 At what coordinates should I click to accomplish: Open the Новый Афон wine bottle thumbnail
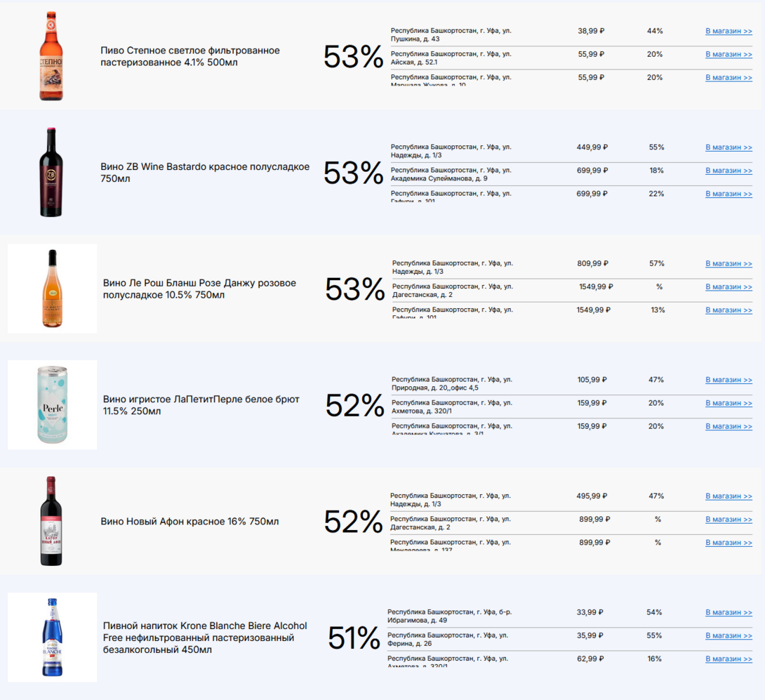pyautogui.click(x=51, y=521)
